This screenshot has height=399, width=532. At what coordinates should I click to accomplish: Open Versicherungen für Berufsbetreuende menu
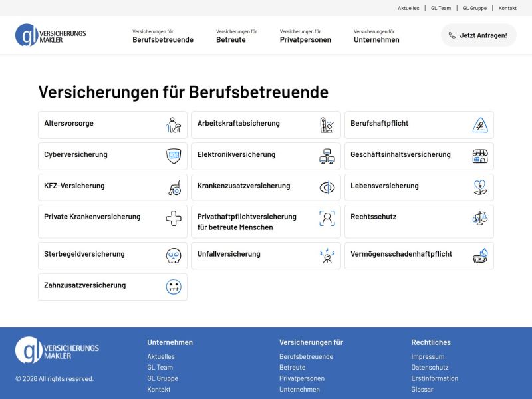pos(163,36)
